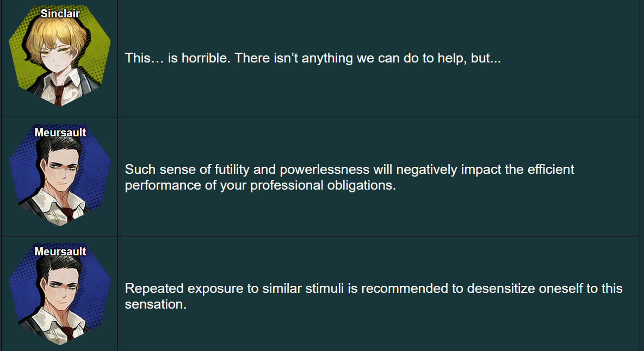Image resolution: width=644 pixels, height=351 pixels.
Task: Select the Meursault name label in the middle row
Action: pyautogui.click(x=60, y=133)
